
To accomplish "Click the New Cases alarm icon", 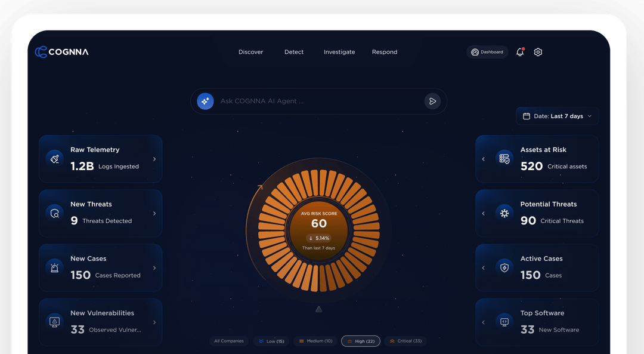I will [55, 267].
